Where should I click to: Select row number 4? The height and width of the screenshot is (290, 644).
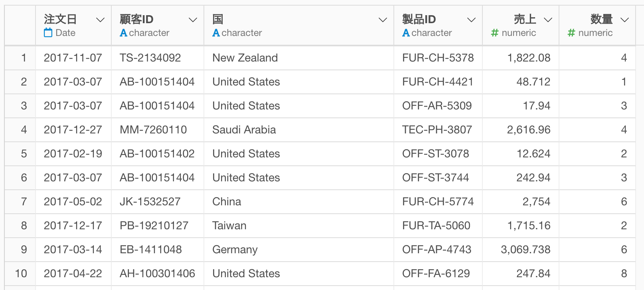click(x=24, y=130)
